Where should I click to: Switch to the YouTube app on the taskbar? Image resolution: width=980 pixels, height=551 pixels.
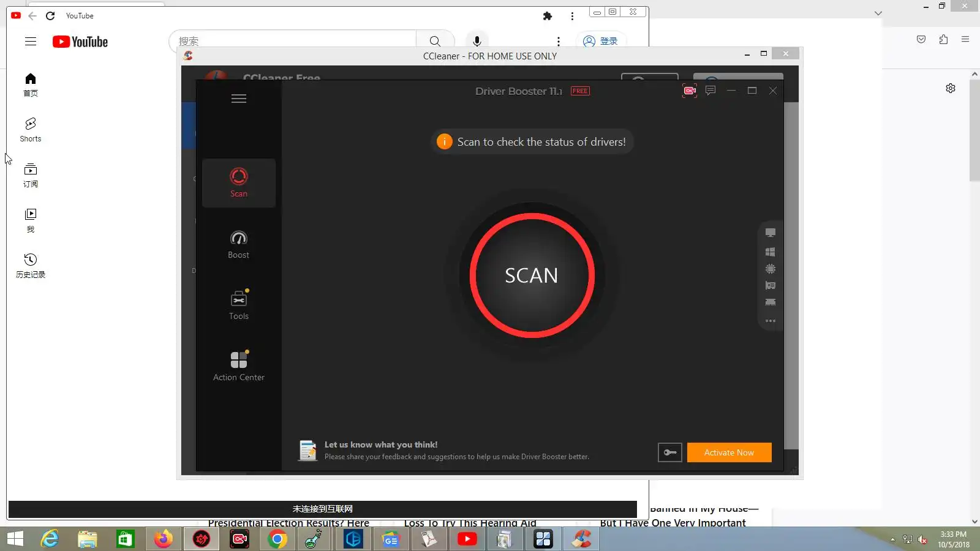click(x=467, y=539)
